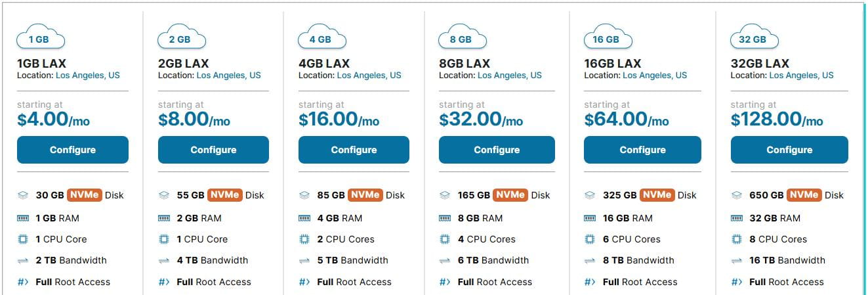Click the RAM icon in 2GB LAX plan

(164, 218)
